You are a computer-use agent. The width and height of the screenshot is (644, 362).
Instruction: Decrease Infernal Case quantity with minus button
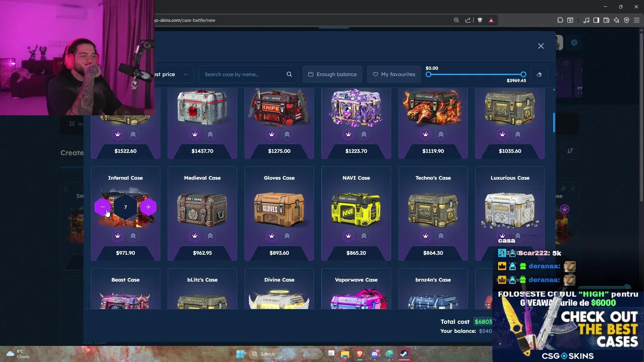click(x=103, y=207)
